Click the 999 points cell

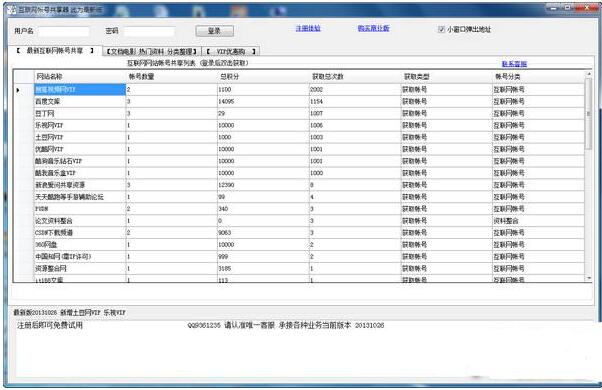click(x=263, y=256)
